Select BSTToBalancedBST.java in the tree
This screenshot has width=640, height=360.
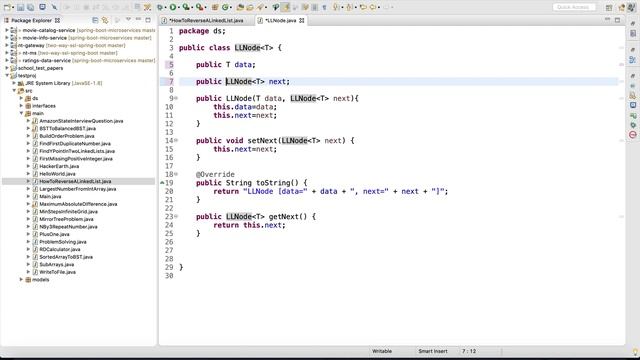click(67, 128)
